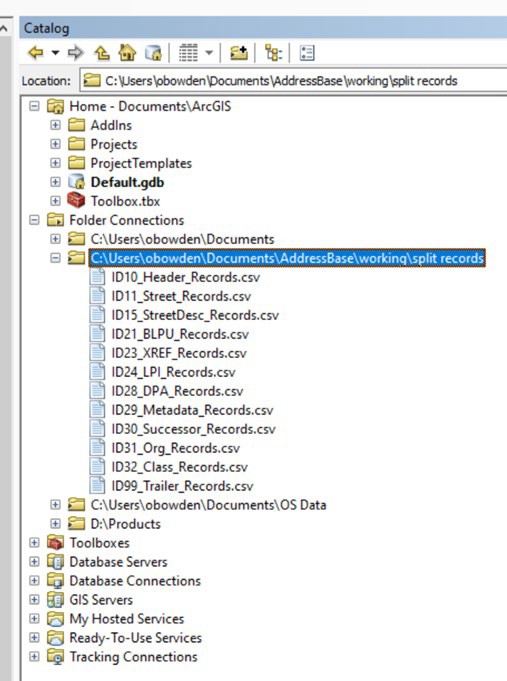The image size is (507, 681).
Task: Expand Ready-To-Use Services node
Action: click(34, 638)
